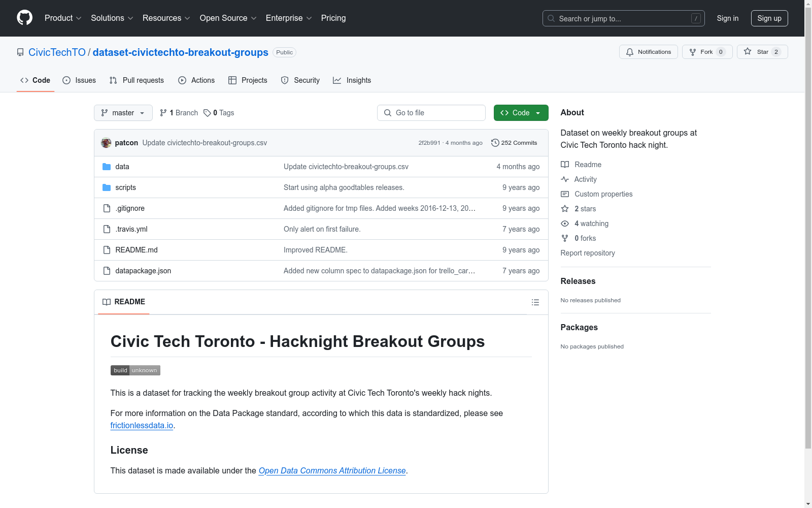Click commit message 'Improved README.'
This screenshot has width=812, height=508.
tap(316, 250)
